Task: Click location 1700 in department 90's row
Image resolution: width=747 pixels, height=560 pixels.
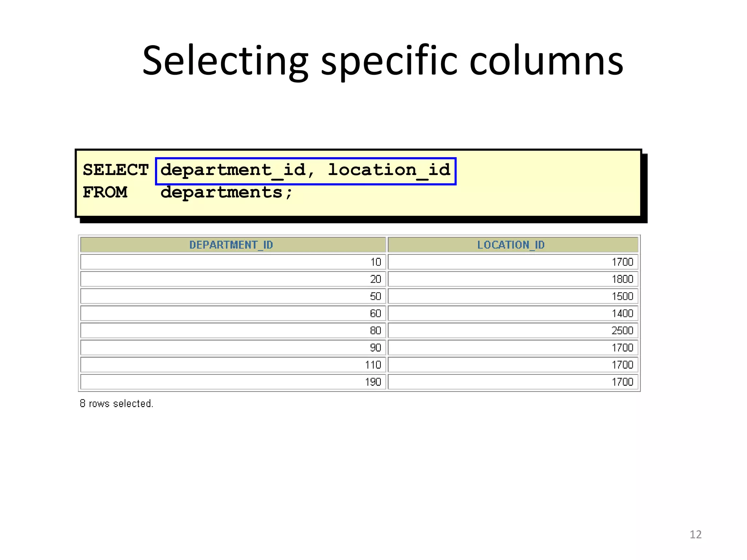Action: click(513, 347)
